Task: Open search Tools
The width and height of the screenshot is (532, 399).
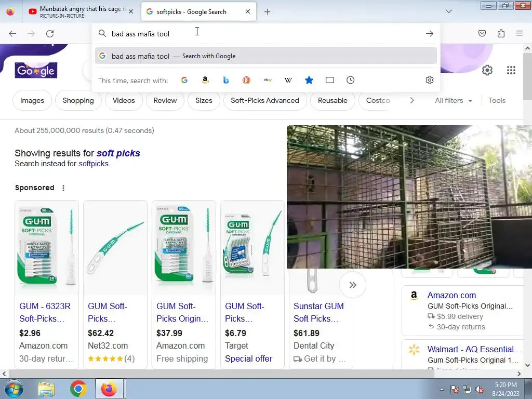Action: 497,100
